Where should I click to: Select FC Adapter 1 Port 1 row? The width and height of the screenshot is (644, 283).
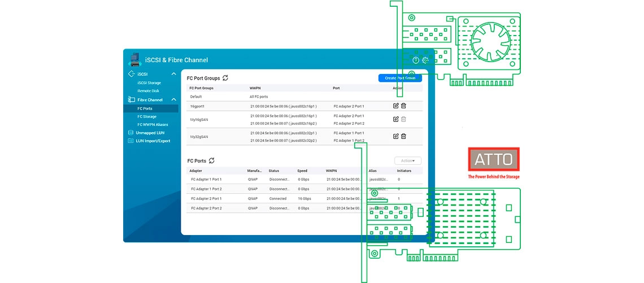click(x=304, y=180)
